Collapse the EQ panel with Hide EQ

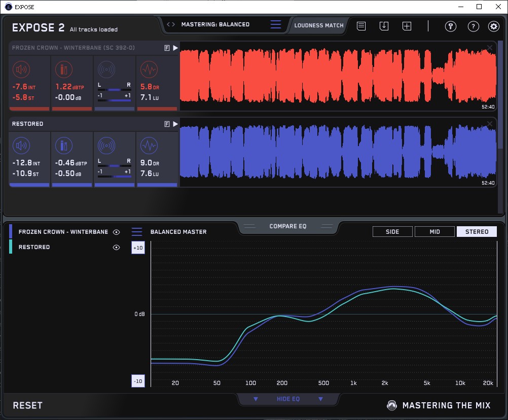click(x=288, y=399)
